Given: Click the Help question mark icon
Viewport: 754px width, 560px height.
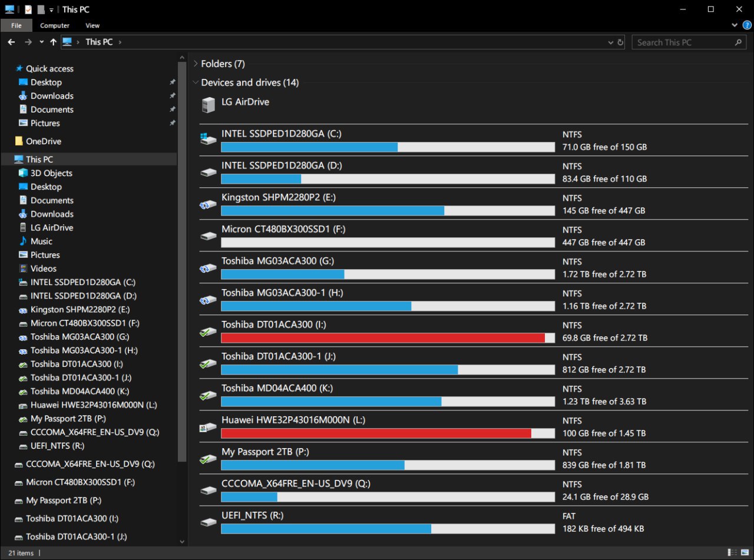Looking at the screenshot, I should click(747, 25).
